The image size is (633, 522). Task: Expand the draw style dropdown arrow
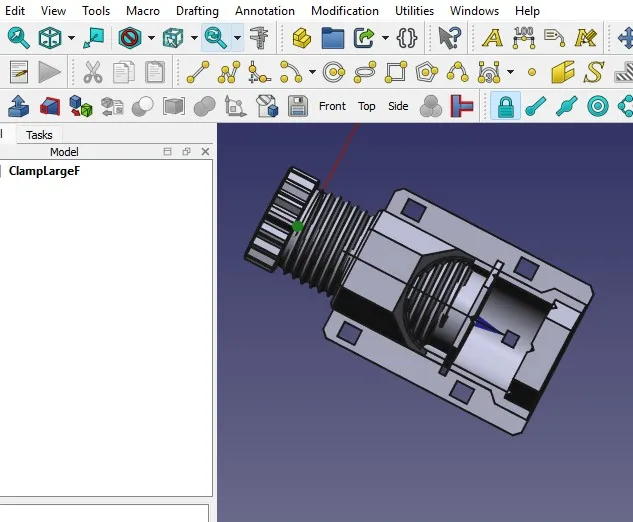[151, 38]
